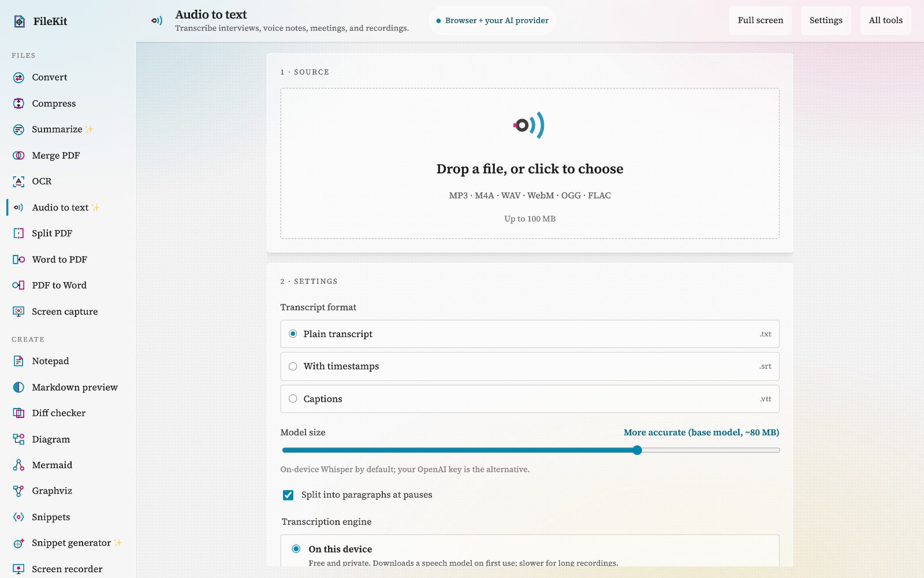Screen dimensions: 924x578
Task: Select the Plain transcript radio option
Action: click(293, 334)
